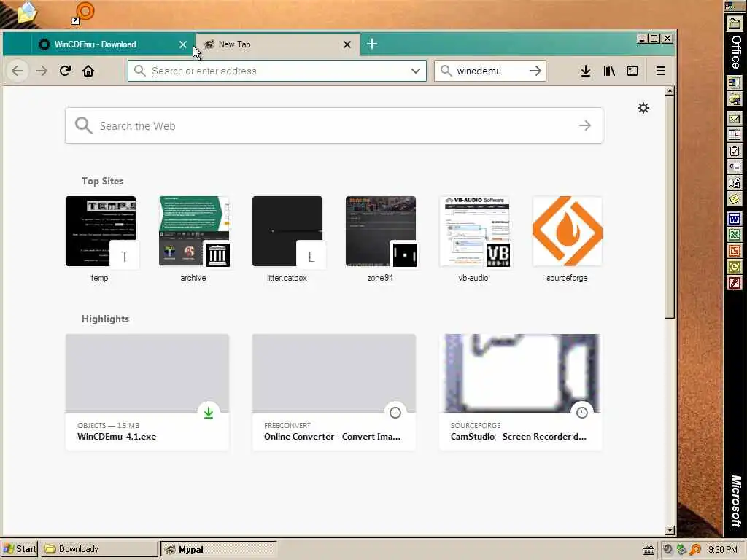The width and height of the screenshot is (747, 560).
Task: Submit the wincdemu search arrow
Action: (x=535, y=71)
